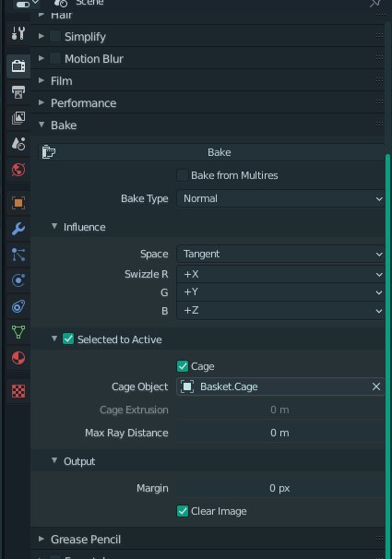Open Modifier properties wrench icon
The width and height of the screenshot is (392, 559).
18,229
